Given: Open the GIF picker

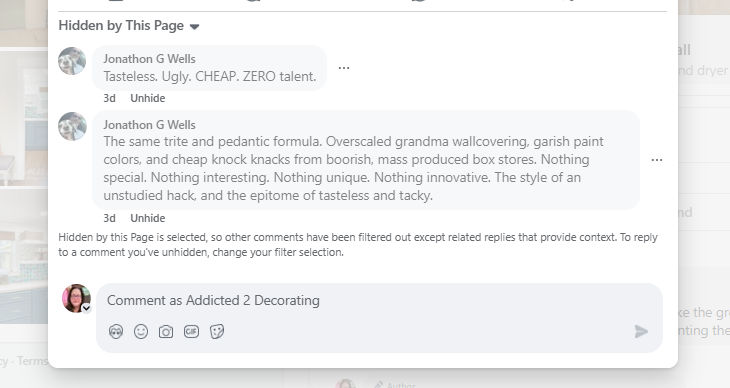Looking at the screenshot, I should point(191,331).
